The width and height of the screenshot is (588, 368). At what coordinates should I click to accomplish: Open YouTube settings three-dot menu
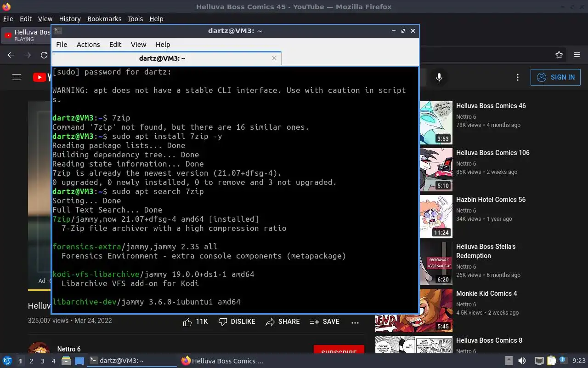tap(518, 77)
